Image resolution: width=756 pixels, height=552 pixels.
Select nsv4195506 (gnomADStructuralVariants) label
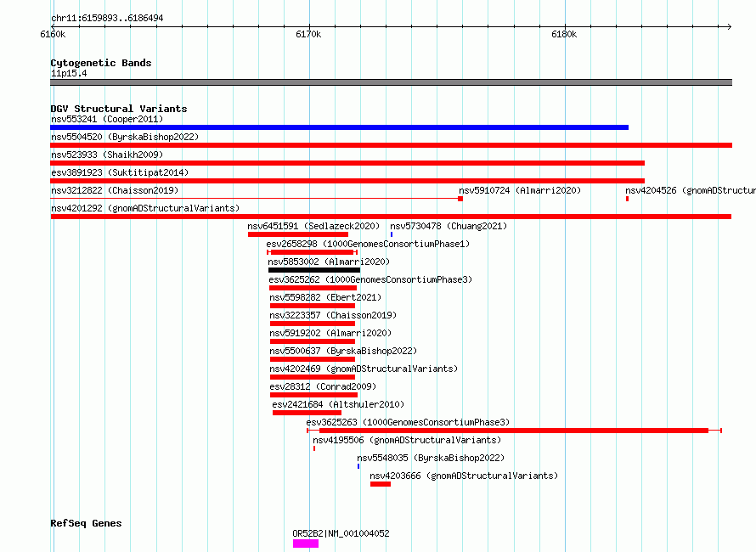(x=407, y=440)
